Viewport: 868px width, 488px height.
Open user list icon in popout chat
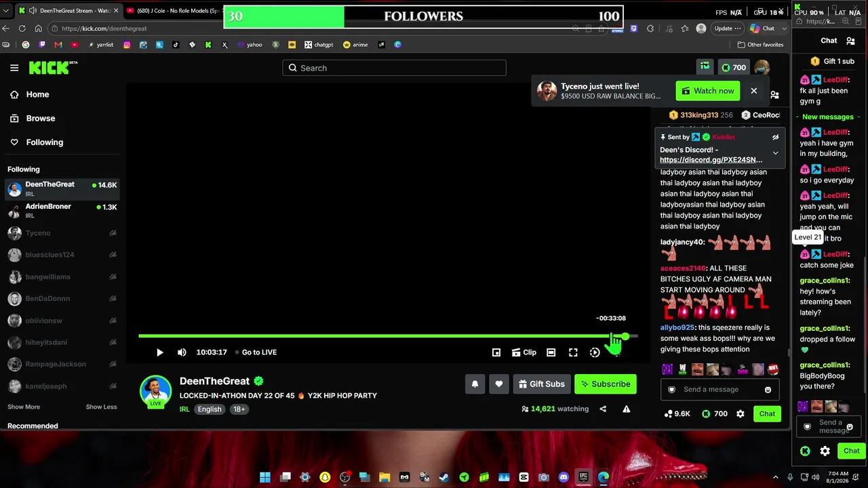850,41
